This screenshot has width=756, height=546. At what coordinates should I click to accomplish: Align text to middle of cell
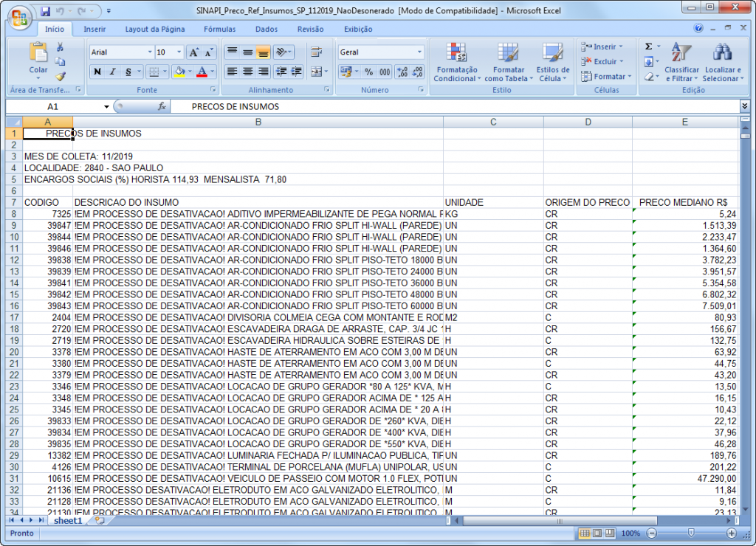(x=247, y=52)
